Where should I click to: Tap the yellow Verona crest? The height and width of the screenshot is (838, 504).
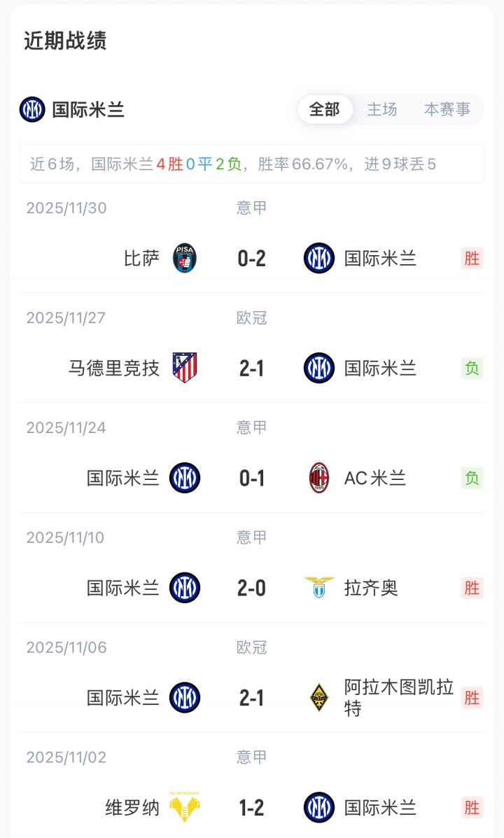pyautogui.click(x=185, y=808)
